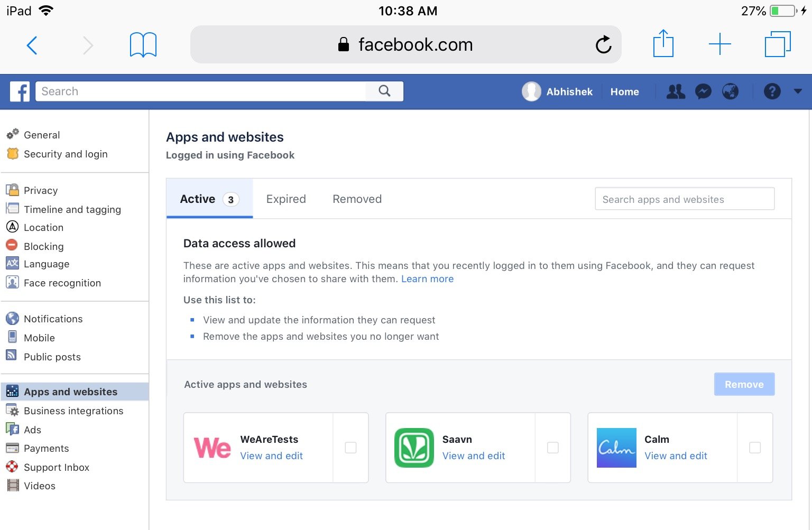The image size is (812, 530).
Task: Open the account settings dropdown arrow
Action: click(x=798, y=91)
